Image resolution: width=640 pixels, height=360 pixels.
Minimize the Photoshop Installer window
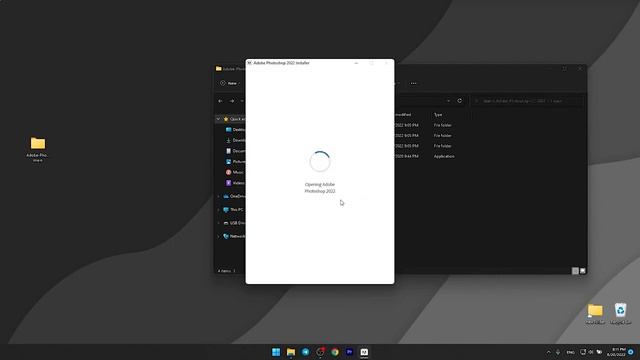pyautogui.click(x=356, y=63)
